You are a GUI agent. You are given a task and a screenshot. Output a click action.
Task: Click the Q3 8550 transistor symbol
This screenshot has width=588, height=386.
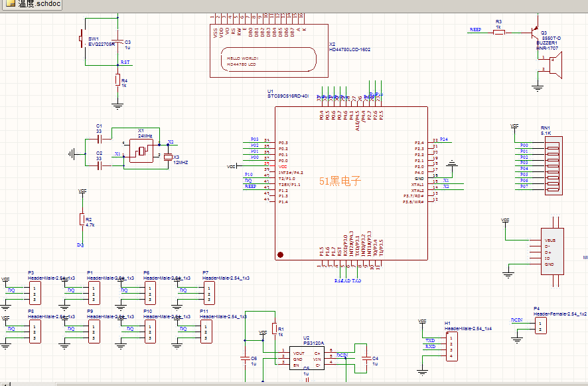(x=534, y=33)
